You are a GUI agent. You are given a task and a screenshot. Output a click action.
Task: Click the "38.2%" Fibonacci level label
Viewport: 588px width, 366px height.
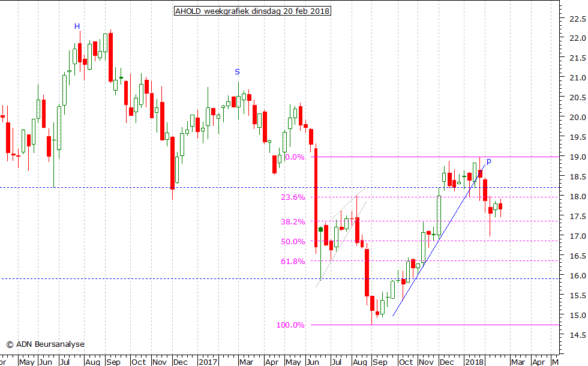(293, 221)
